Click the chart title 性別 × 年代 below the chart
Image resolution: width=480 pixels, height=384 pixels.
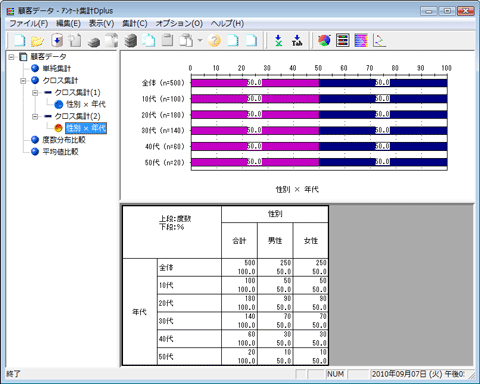coord(297,190)
